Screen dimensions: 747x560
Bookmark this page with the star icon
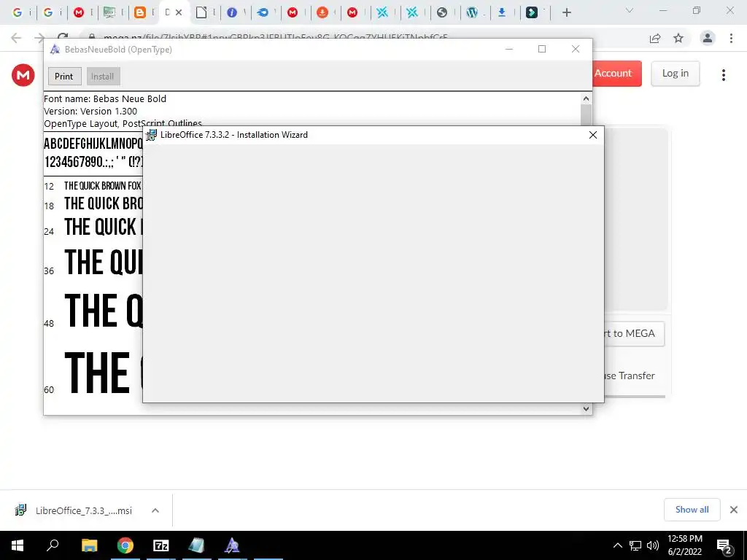(678, 38)
